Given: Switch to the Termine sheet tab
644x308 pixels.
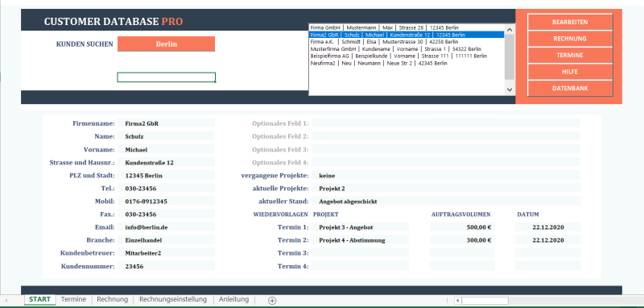Looking at the screenshot, I should 73,299.
